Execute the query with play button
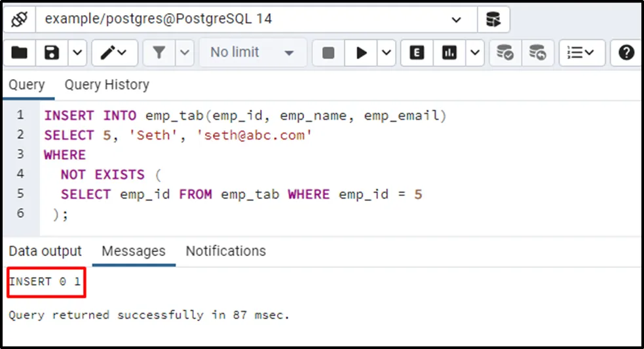Screen dimensions: 644x349 [x=361, y=52]
